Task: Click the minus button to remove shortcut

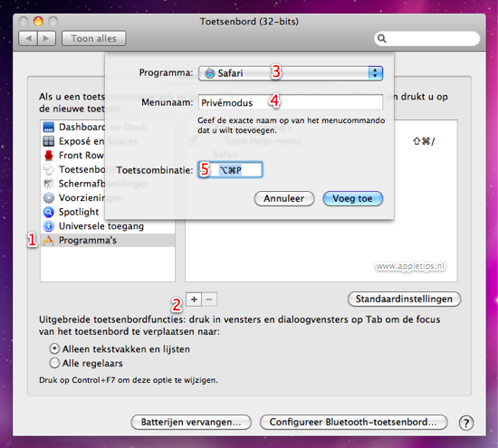Action: (209, 300)
